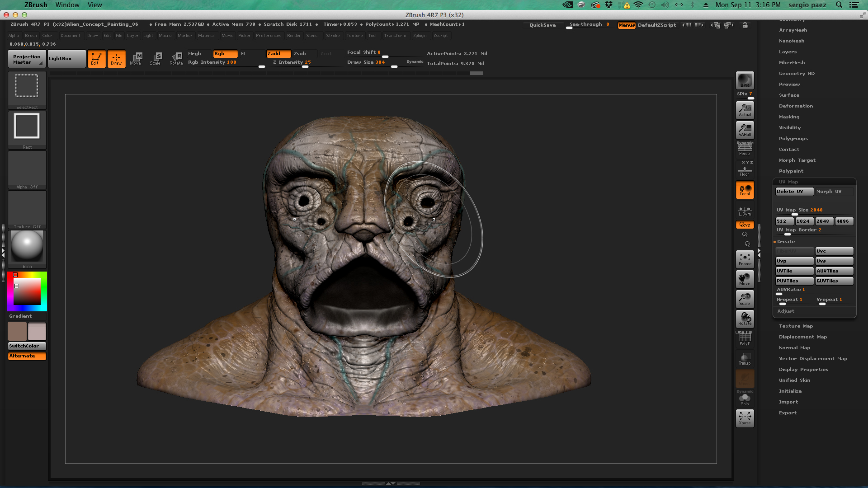This screenshot has width=868, height=488.
Task: Click the Actual size icon
Action: 745,110
